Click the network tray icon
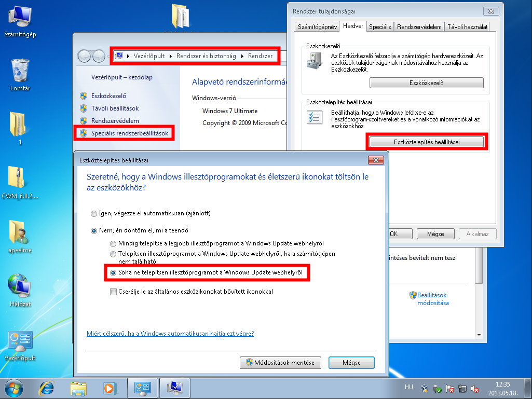The image size is (532, 399). (x=462, y=389)
